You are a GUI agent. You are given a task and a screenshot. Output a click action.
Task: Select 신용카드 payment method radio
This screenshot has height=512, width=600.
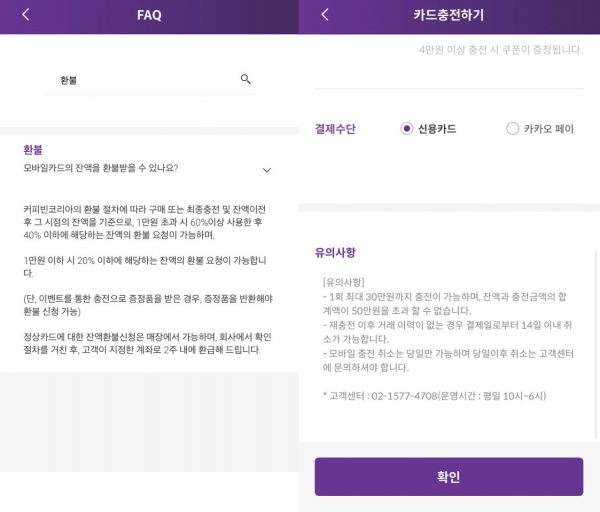point(407,129)
